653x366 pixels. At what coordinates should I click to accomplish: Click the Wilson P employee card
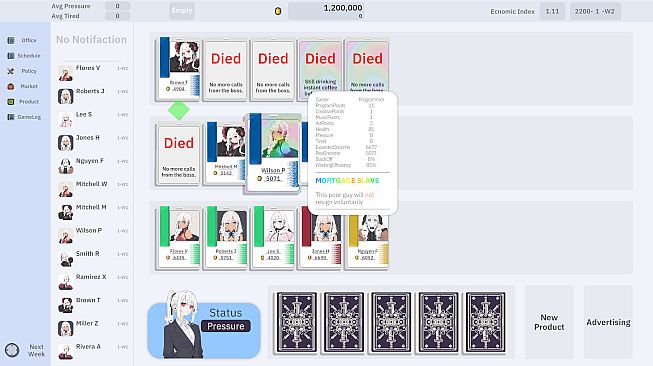273,153
